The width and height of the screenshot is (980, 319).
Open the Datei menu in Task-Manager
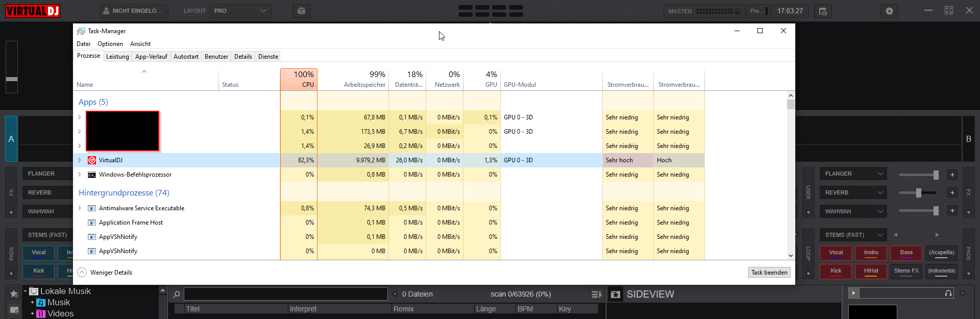[x=84, y=44]
